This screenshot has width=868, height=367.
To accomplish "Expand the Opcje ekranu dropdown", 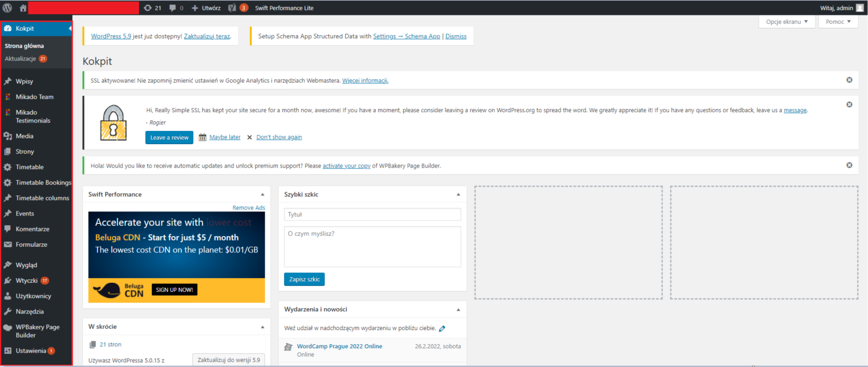I will coord(786,22).
